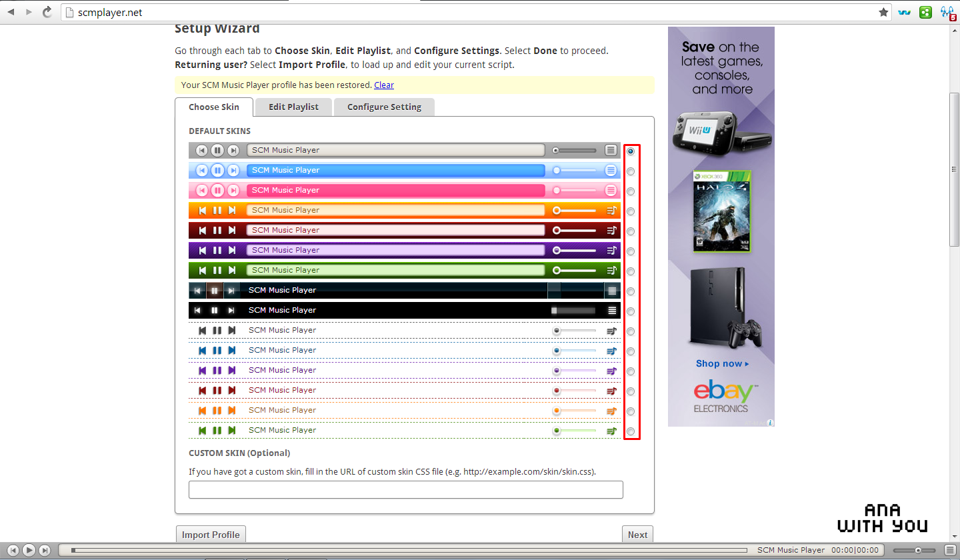Click volume slider on the gray default skin preview
Viewport: 960px width, 560px height.
[x=574, y=150]
